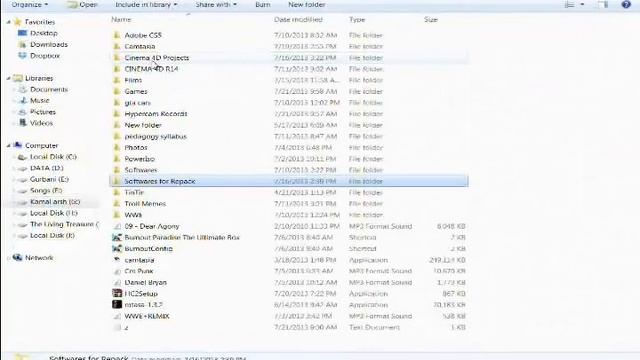Open Include in library dropdown
The image size is (640, 360).
click(146, 5)
